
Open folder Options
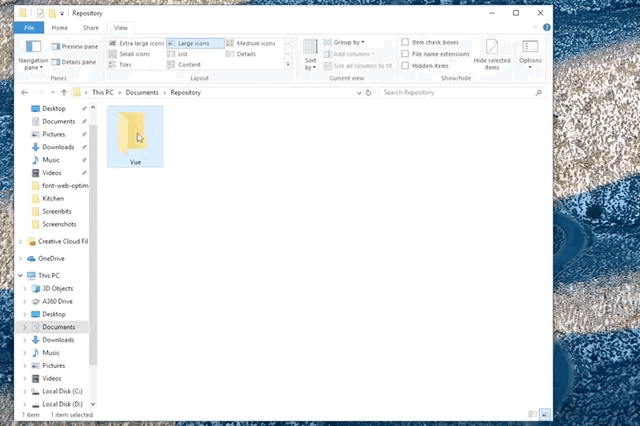coord(530,55)
